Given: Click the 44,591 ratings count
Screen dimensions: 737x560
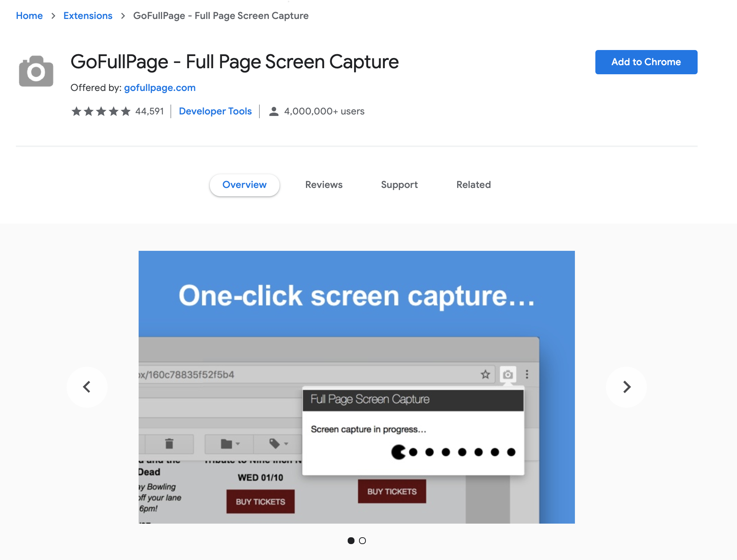Looking at the screenshot, I should [150, 111].
